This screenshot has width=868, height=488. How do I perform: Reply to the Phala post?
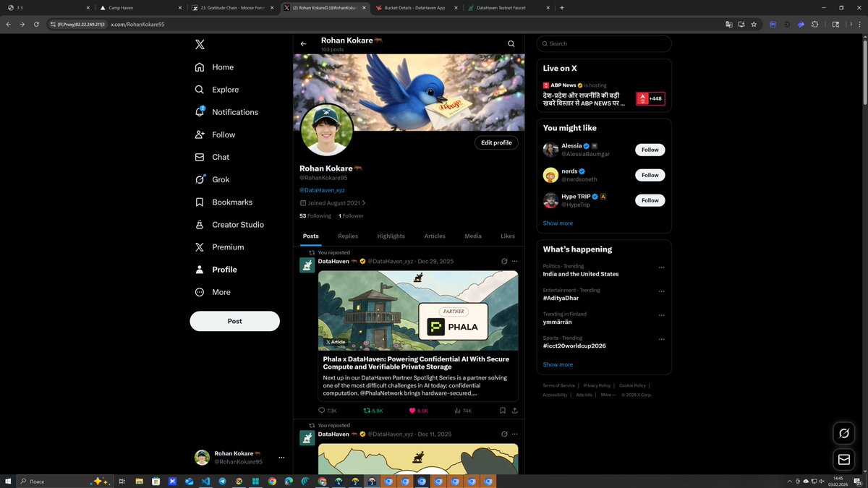click(327, 411)
